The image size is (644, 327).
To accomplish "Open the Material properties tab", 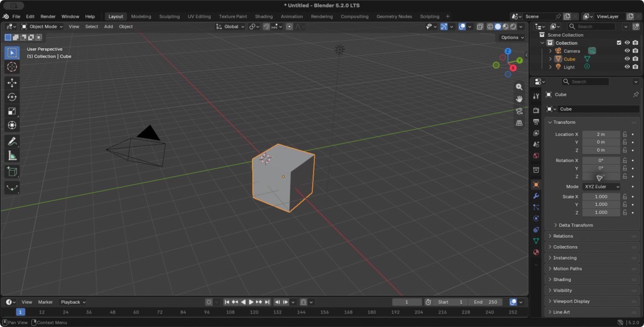I will [536, 252].
